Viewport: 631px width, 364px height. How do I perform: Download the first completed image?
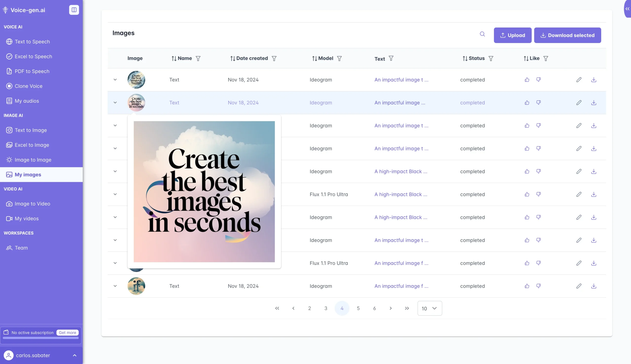point(594,80)
